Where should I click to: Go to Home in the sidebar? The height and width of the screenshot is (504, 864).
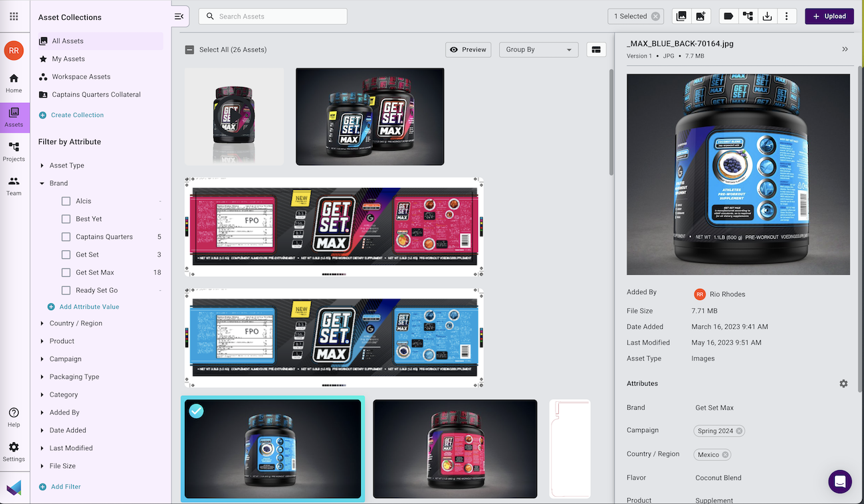tap(14, 83)
